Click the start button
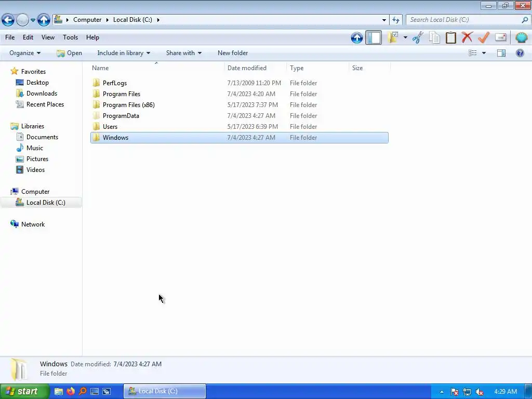532x399 pixels. pyautogui.click(x=24, y=392)
